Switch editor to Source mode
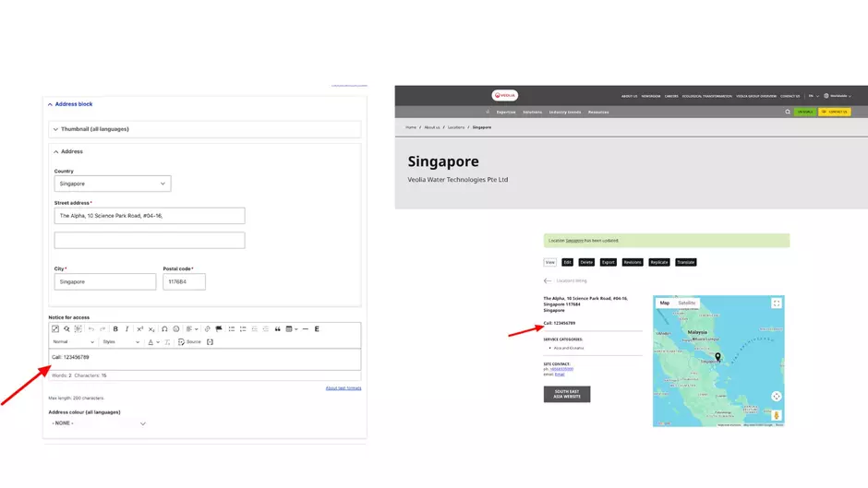The height and width of the screenshot is (488, 868). (x=189, y=342)
